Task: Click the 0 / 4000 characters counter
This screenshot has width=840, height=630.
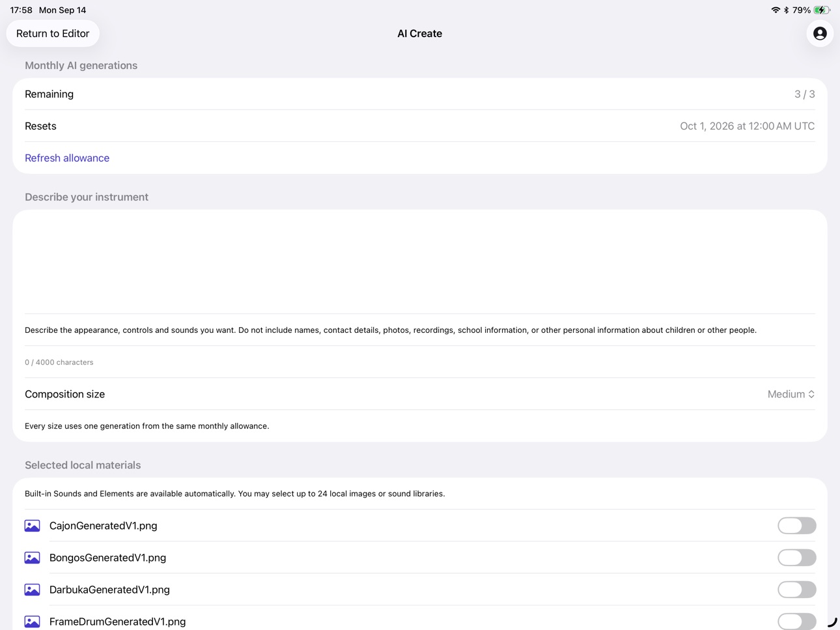Action: (59, 362)
